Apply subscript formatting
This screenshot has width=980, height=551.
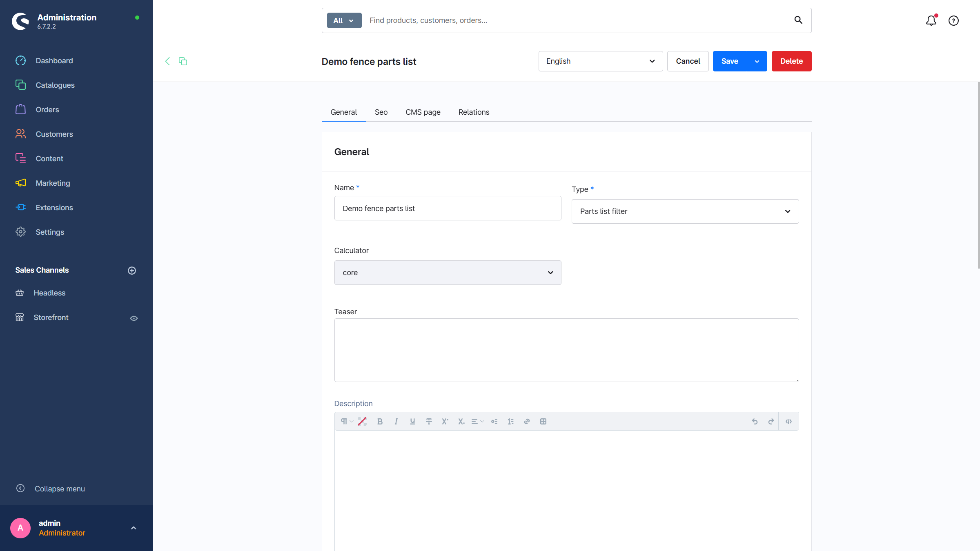(x=461, y=422)
